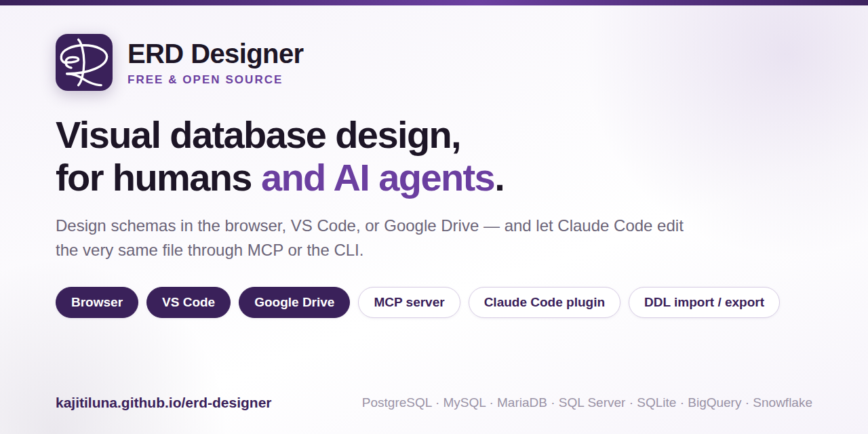Click the PostgreSQL database name

point(397,403)
